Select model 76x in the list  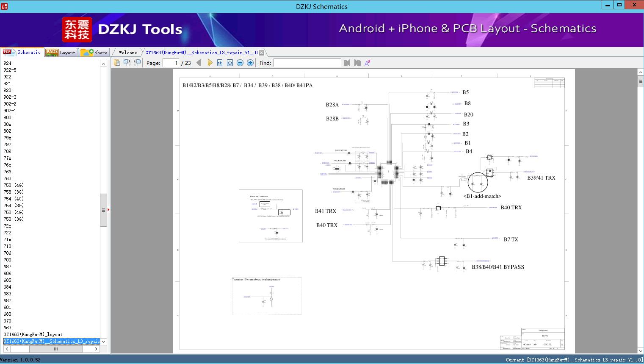[x=8, y=165]
